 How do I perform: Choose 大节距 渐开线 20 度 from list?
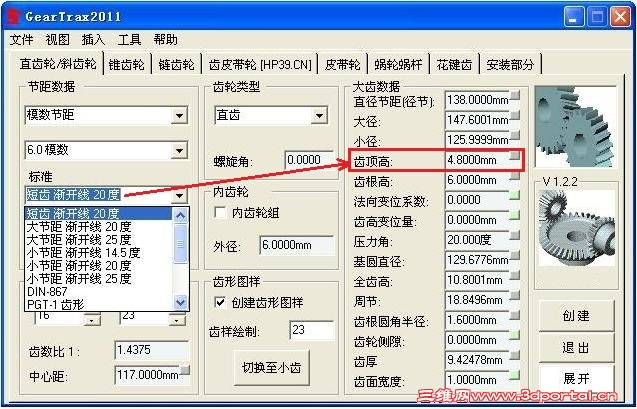99,227
